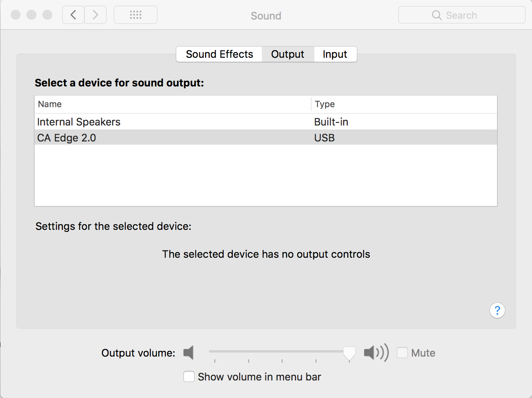The image size is (532, 398).
Task: Choose CA Edge 2.0 USB device
Action: point(67,138)
